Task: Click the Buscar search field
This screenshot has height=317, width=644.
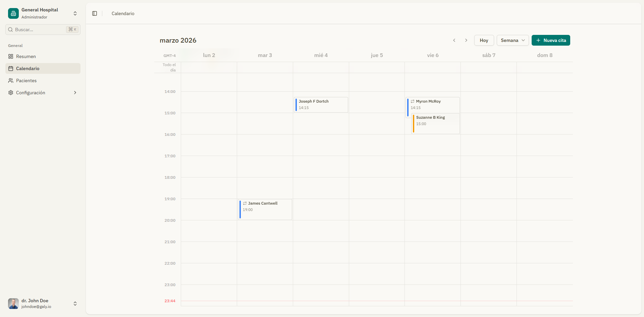Action: pyautogui.click(x=37, y=30)
